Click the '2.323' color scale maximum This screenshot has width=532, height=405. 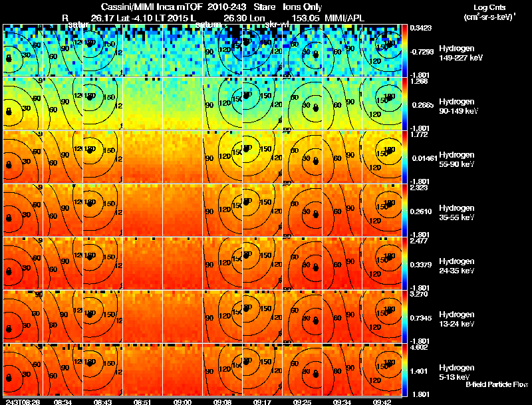419,188
